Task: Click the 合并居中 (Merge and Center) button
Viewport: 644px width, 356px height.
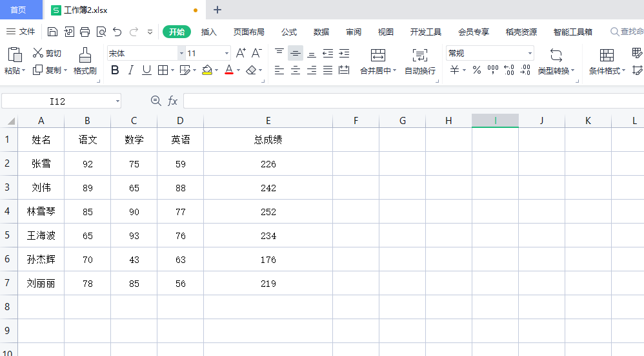Action: (377, 61)
